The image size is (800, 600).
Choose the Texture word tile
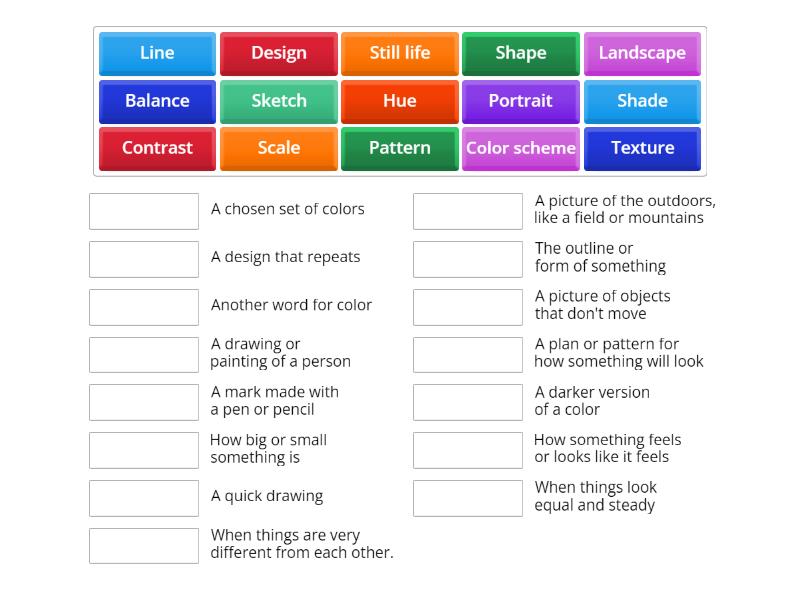click(642, 148)
